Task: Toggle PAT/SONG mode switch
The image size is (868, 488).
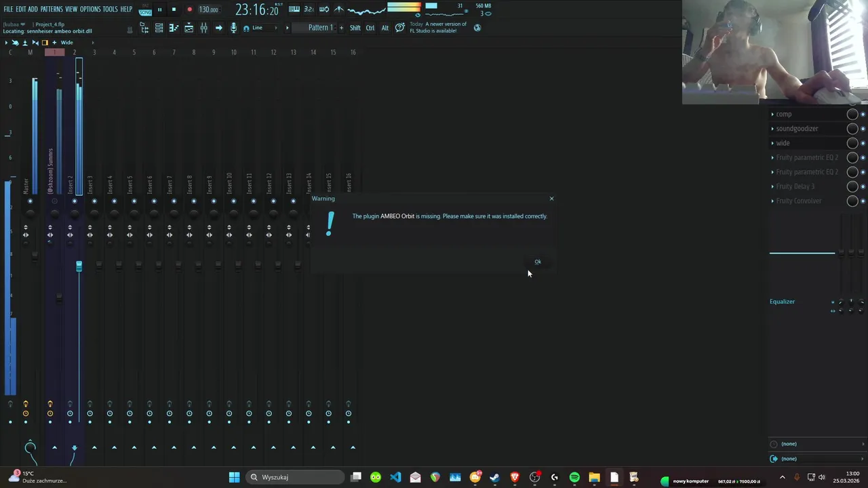Action: coord(145,9)
